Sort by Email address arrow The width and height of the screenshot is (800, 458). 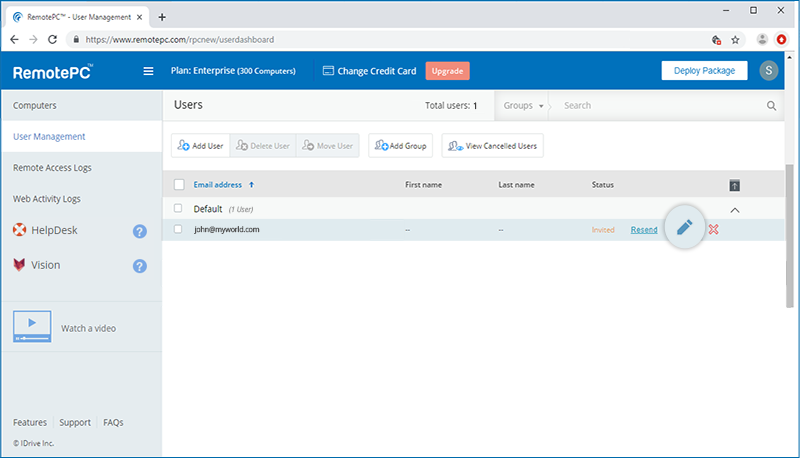pyautogui.click(x=252, y=185)
